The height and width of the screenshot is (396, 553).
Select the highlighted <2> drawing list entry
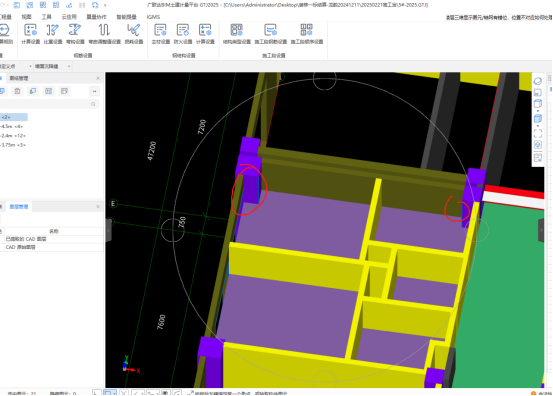coord(14,117)
